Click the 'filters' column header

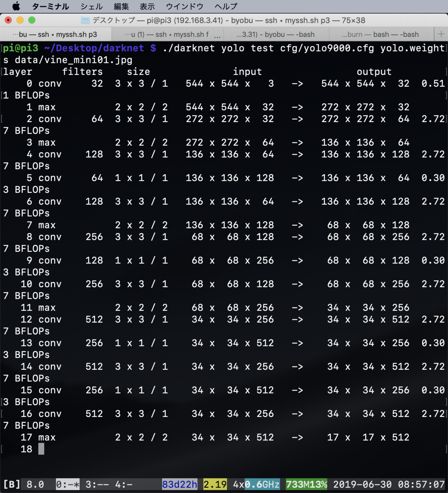tap(82, 72)
